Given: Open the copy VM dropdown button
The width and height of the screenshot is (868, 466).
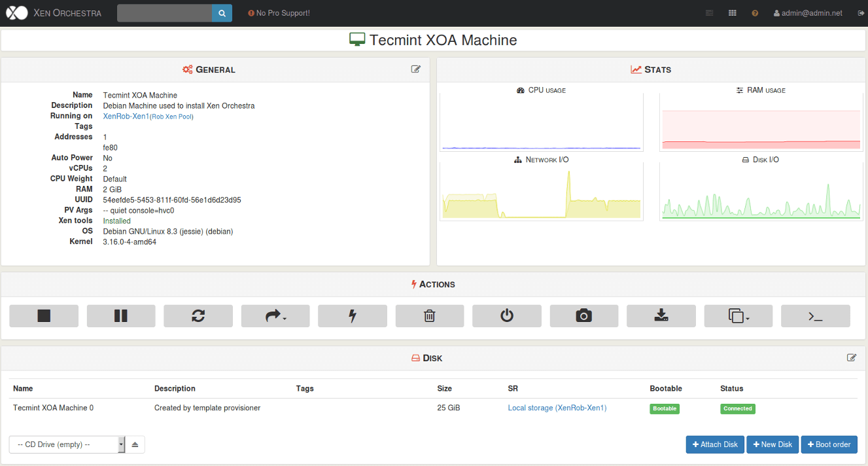Looking at the screenshot, I should [x=738, y=315].
